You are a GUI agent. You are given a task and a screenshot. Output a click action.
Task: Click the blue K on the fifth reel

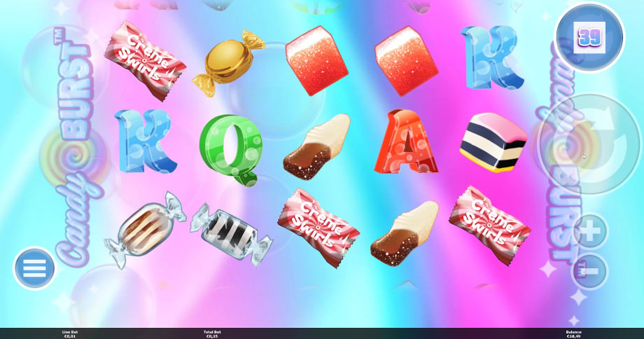[492, 57]
